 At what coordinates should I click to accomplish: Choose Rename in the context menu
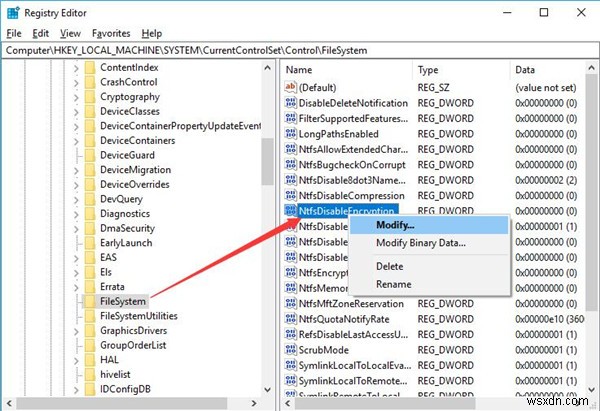coord(429,284)
